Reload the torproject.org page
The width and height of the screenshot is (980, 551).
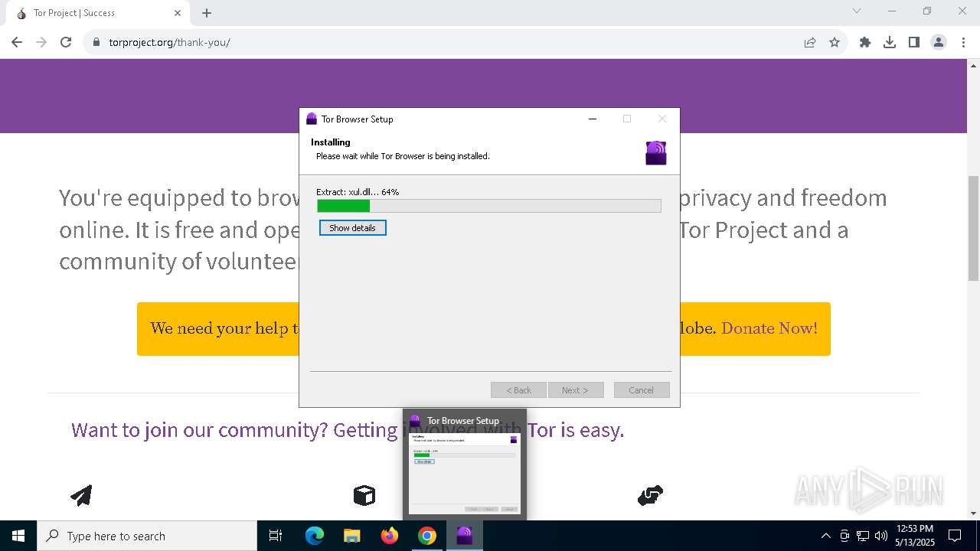(66, 42)
